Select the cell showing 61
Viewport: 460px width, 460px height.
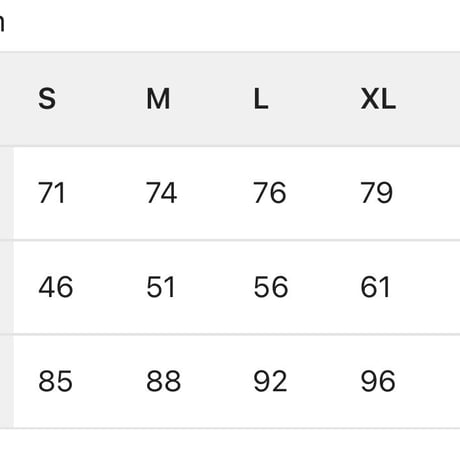point(375,287)
